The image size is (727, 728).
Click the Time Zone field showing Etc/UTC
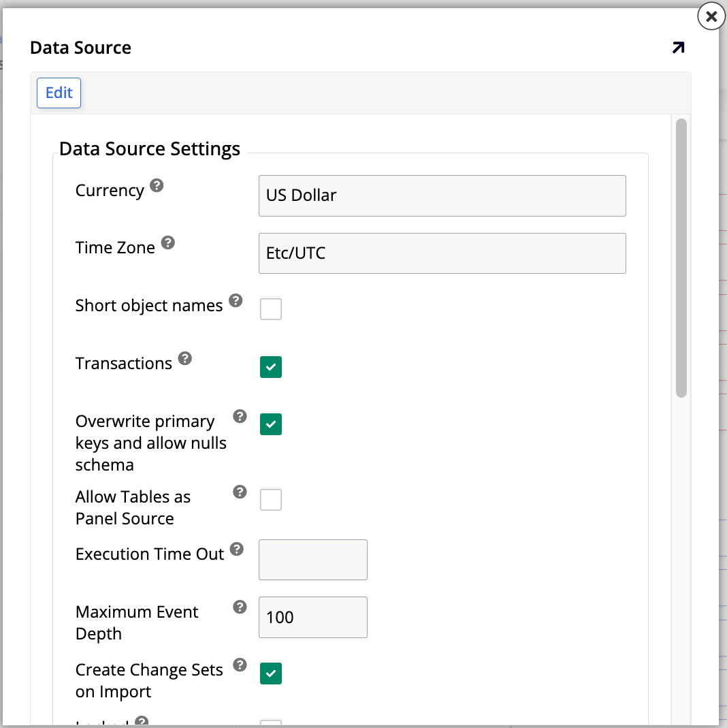(x=442, y=253)
